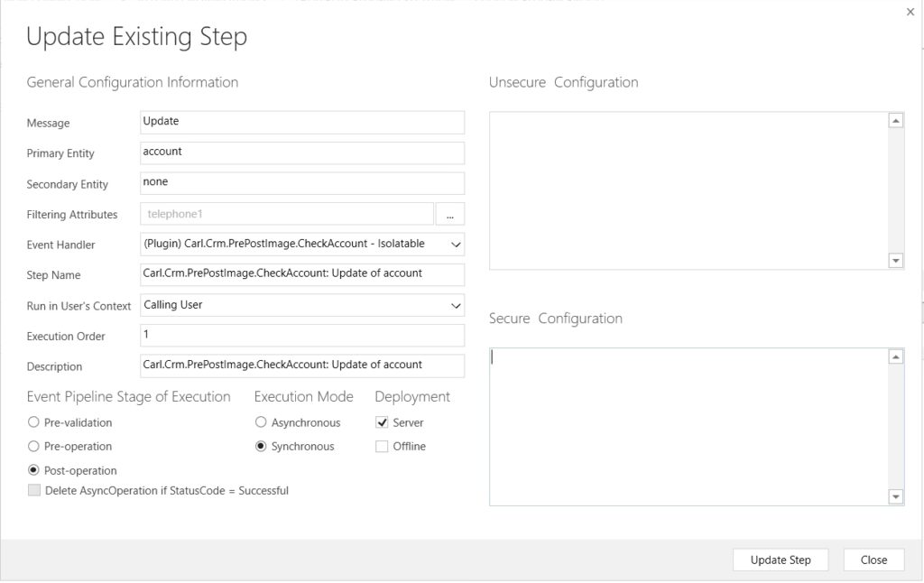Open the Run in User's Context dropdown

pos(455,306)
